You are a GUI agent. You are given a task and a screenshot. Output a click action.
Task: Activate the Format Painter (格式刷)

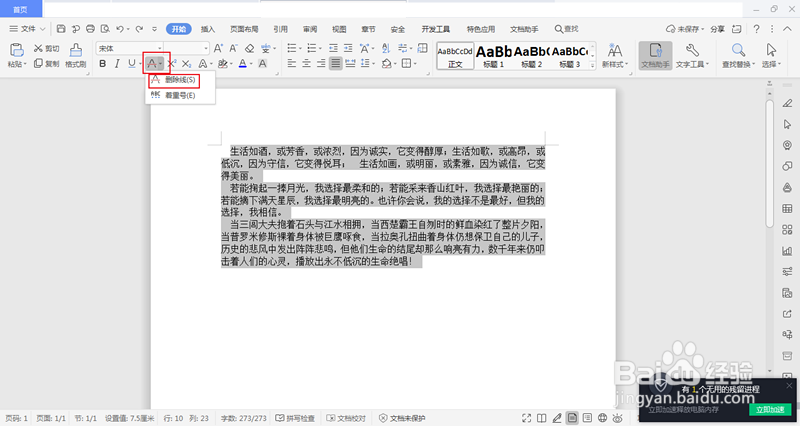[x=76, y=56]
